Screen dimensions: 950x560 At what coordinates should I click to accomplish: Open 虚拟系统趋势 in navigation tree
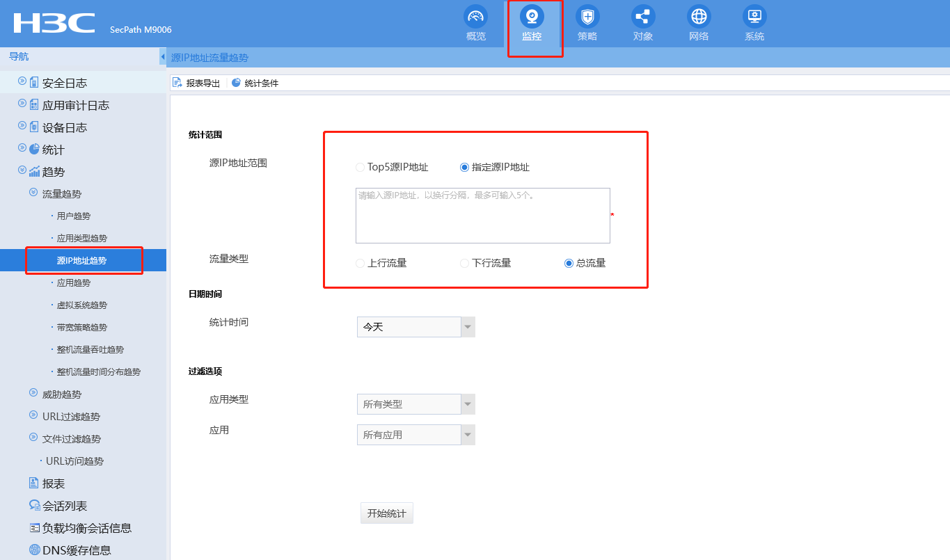pyautogui.click(x=82, y=305)
